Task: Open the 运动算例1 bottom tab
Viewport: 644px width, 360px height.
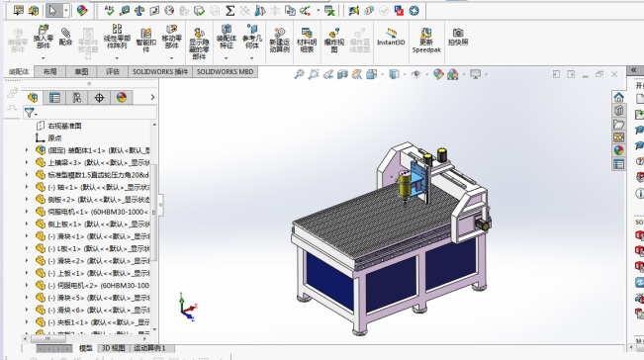Action: click(150, 348)
